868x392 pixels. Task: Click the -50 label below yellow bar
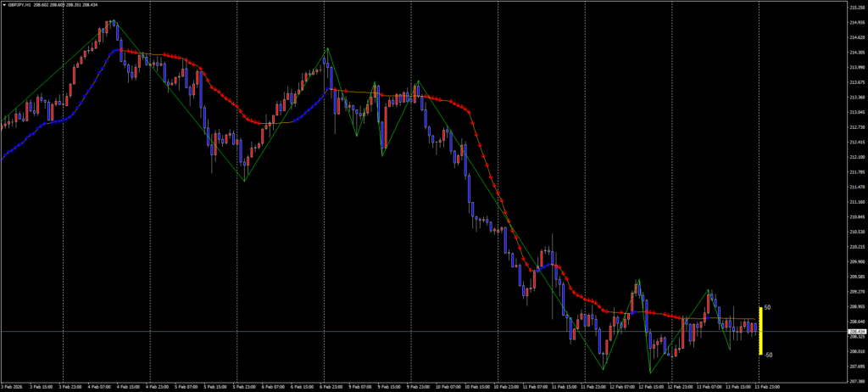pos(768,355)
